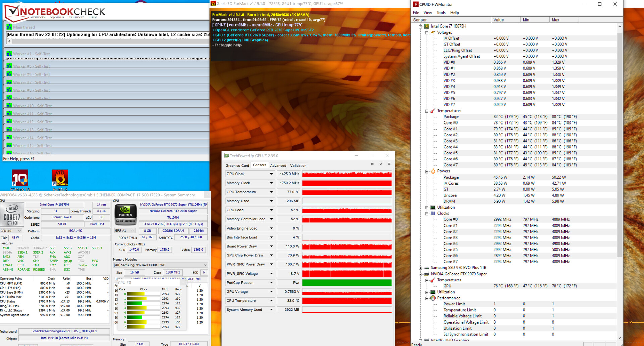The image size is (644, 346).
Task: Click Prod. Unit button in HWiNFO
Action: click(97, 224)
